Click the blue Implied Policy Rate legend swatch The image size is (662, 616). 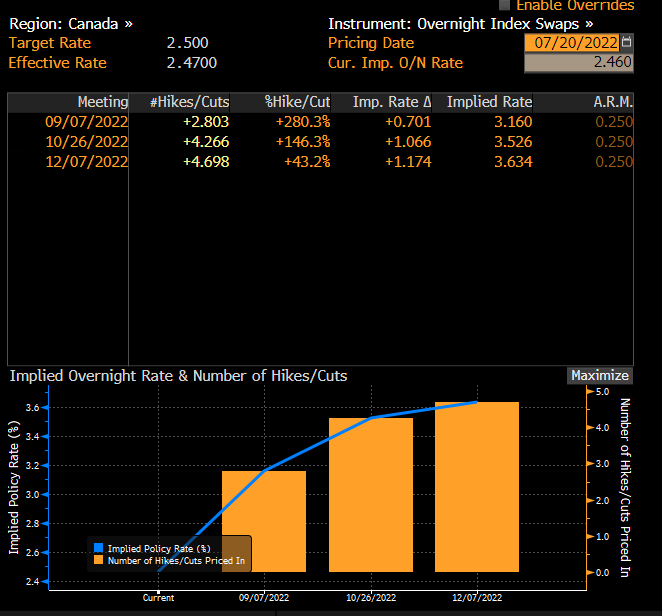tap(98, 548)
